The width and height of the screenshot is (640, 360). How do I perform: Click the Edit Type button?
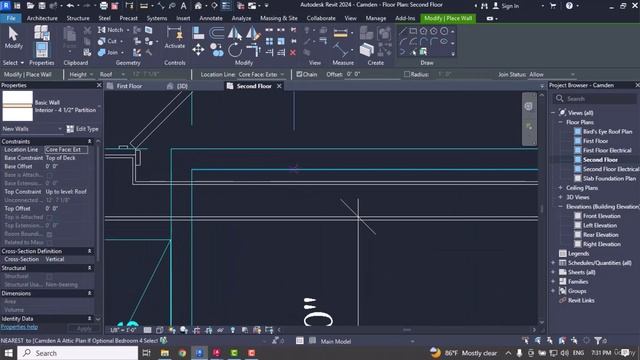(83, 129)
